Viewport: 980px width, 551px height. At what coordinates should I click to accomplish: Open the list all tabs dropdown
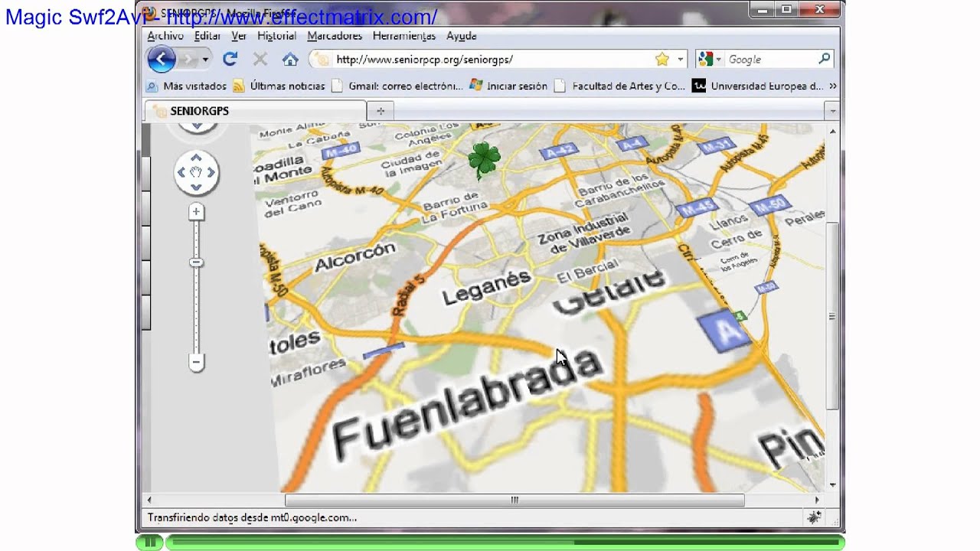coord(833,111)
